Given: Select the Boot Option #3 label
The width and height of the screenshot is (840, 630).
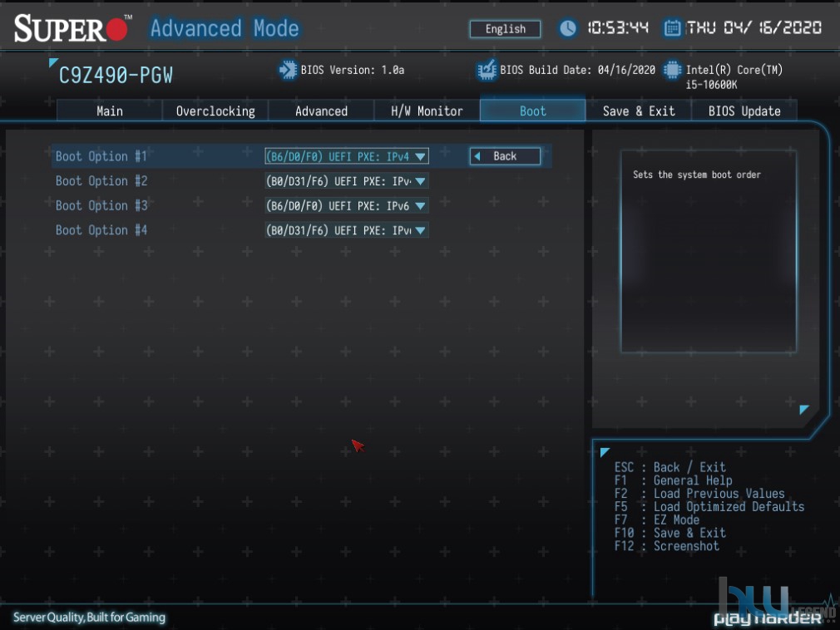Looking at the screenshot, I should [101, 205].
